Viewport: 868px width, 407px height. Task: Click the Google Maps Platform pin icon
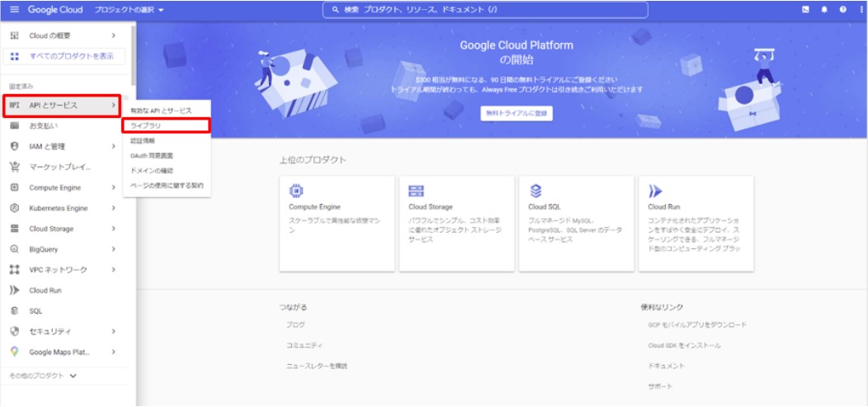click(15, 352)
